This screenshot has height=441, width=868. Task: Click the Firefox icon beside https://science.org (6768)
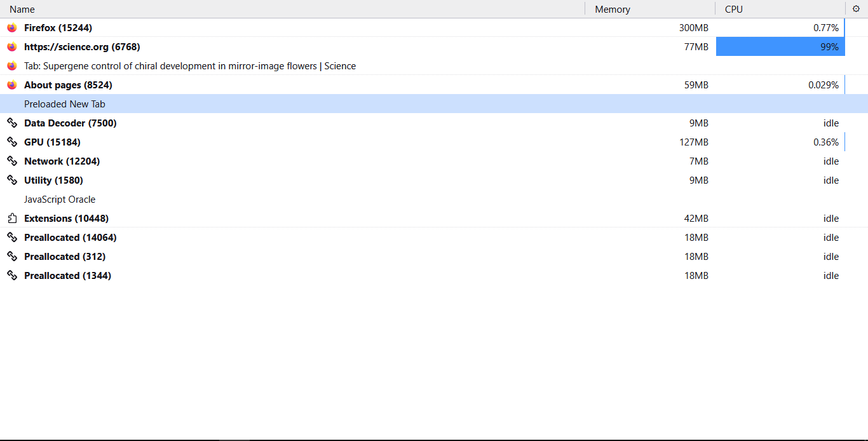(11, 47)
